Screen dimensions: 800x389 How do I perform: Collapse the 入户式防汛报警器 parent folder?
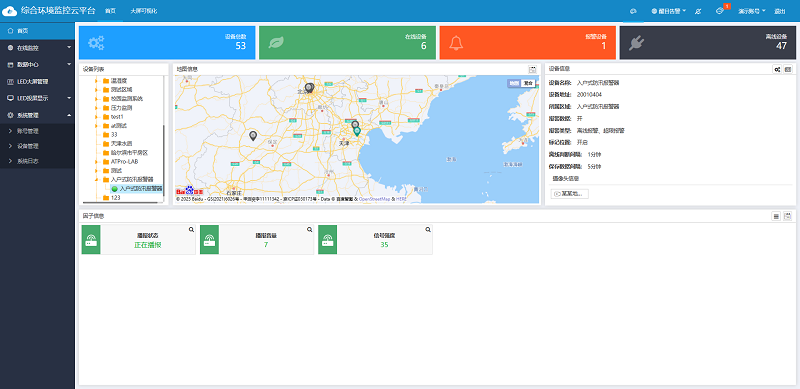click(96, 180)
